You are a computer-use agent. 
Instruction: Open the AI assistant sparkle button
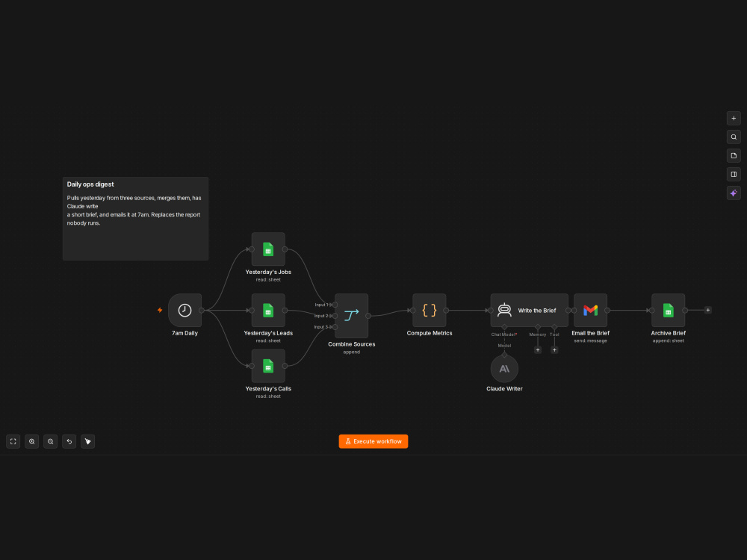pyautogui.click(x=734, y=193)
